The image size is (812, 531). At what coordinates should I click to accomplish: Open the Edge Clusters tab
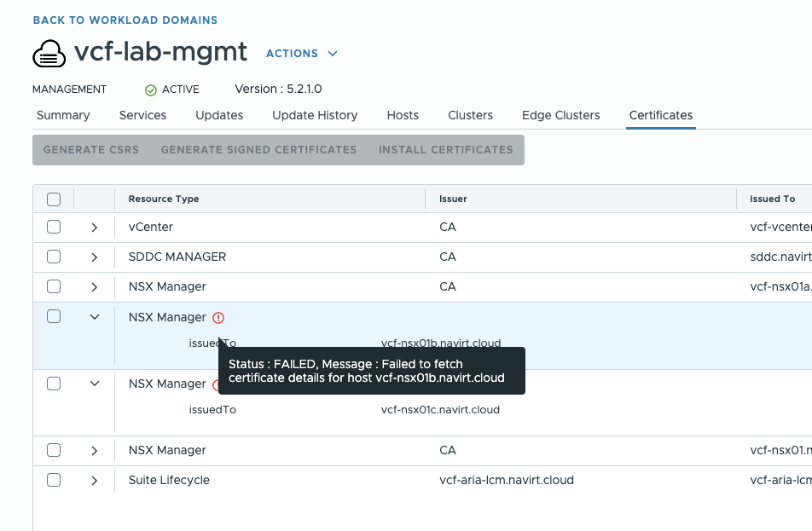coord(561,115)
